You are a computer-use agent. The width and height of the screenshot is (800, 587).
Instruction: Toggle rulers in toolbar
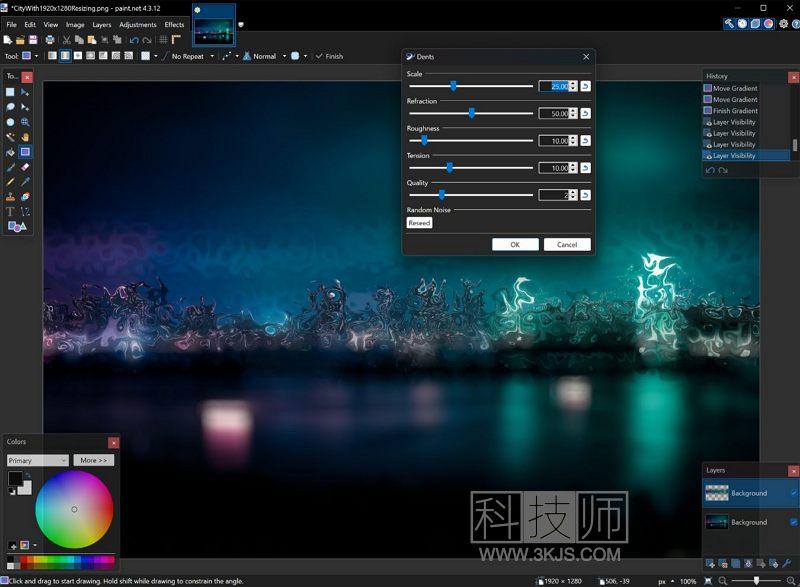176,40
